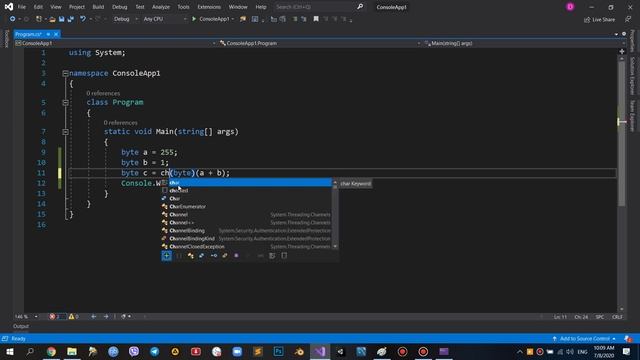Viewport: 640px width, 360px height.
Task: Open the ConsoleApp1 project scope dropdown
Action: coord(115,43)
